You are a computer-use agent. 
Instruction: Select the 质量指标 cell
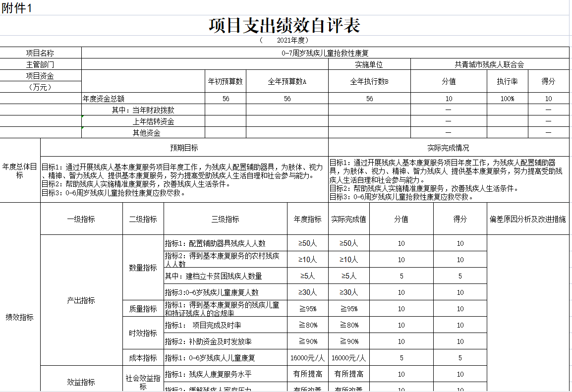coord(143,309)
